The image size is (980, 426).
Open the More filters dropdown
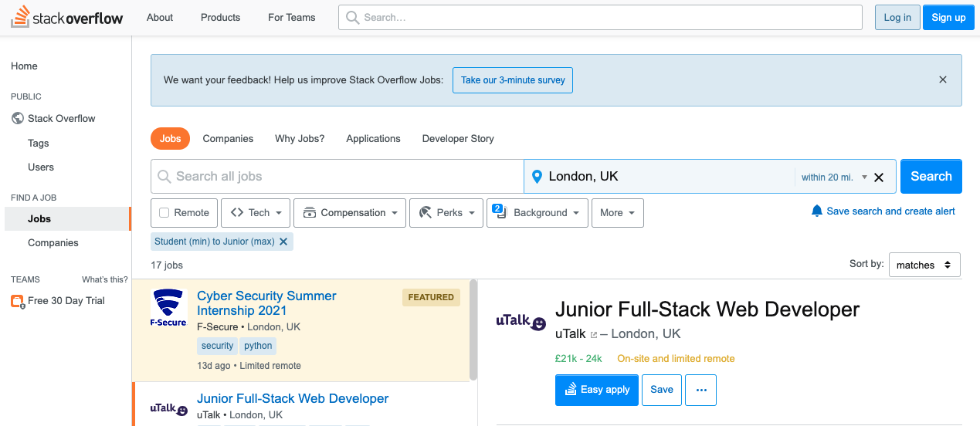(618, 213)
